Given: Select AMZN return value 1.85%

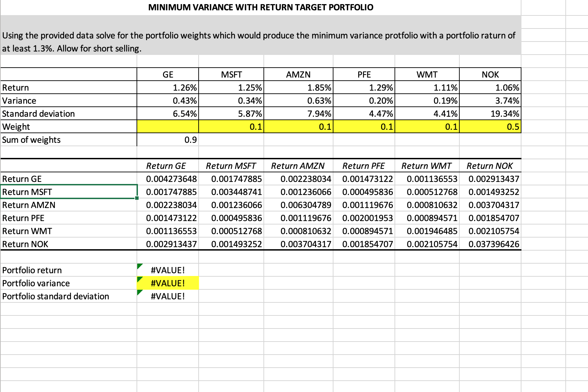Looking at the screenshot, I should click(x=298, y=88).
